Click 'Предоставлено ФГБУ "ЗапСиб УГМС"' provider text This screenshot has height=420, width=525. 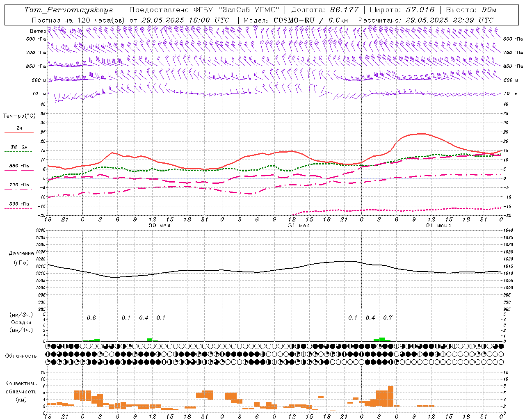(x=204, y=10)
